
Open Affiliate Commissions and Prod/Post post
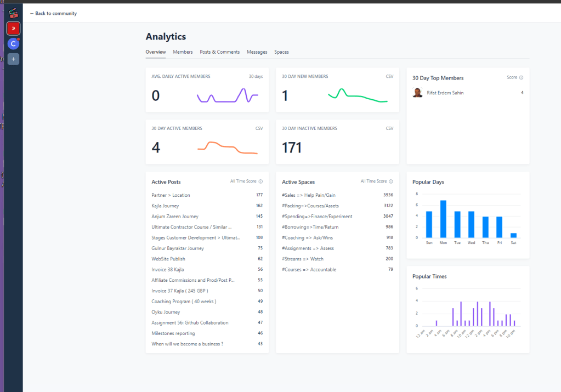tap(193, 280)
